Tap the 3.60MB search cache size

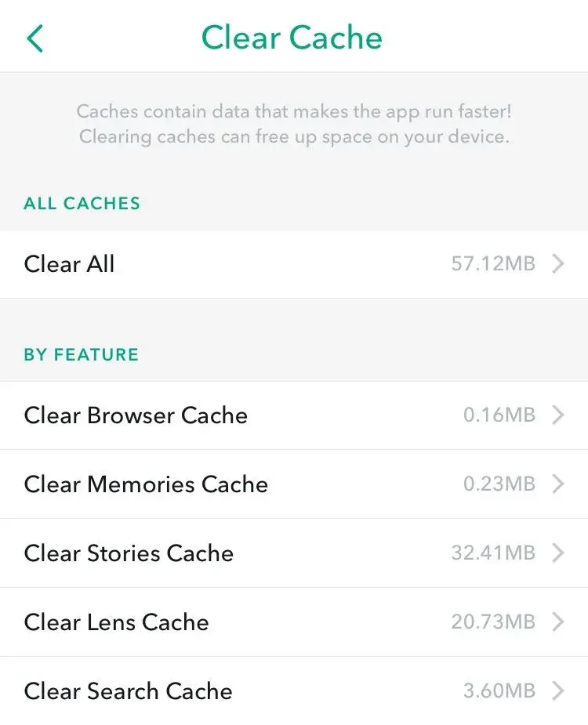coord(499,691)
